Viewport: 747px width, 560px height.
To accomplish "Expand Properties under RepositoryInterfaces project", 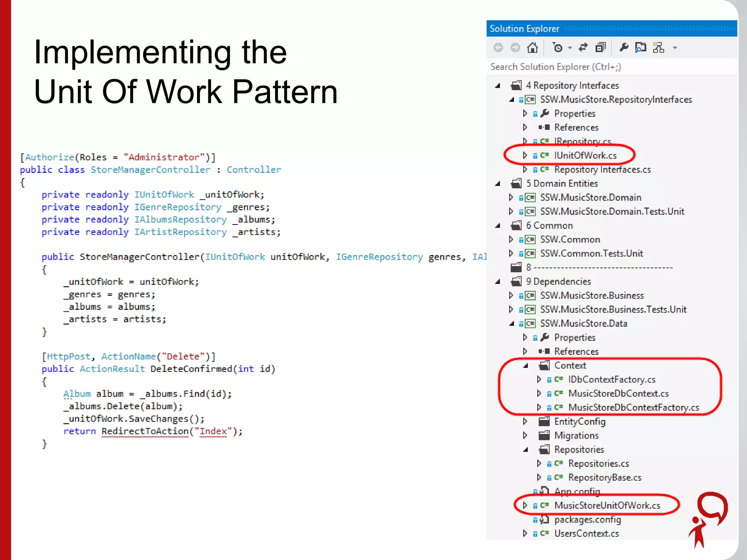I will click(525, 113).
